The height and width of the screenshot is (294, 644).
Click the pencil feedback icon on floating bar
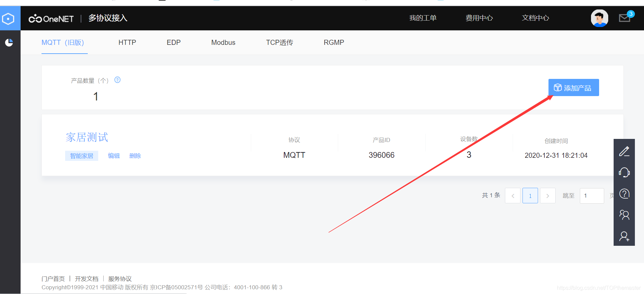(624, 151)
